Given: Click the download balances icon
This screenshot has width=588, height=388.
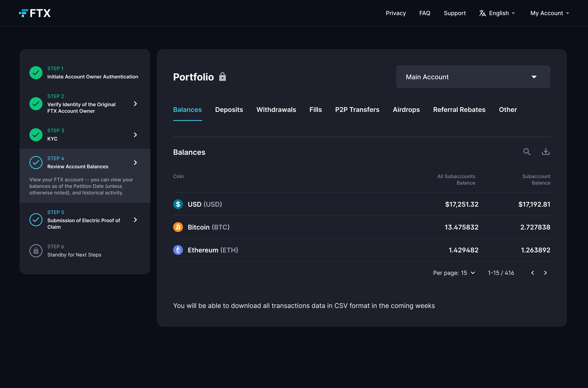Looking at the screenshot, I should click(x=546, y=152).
